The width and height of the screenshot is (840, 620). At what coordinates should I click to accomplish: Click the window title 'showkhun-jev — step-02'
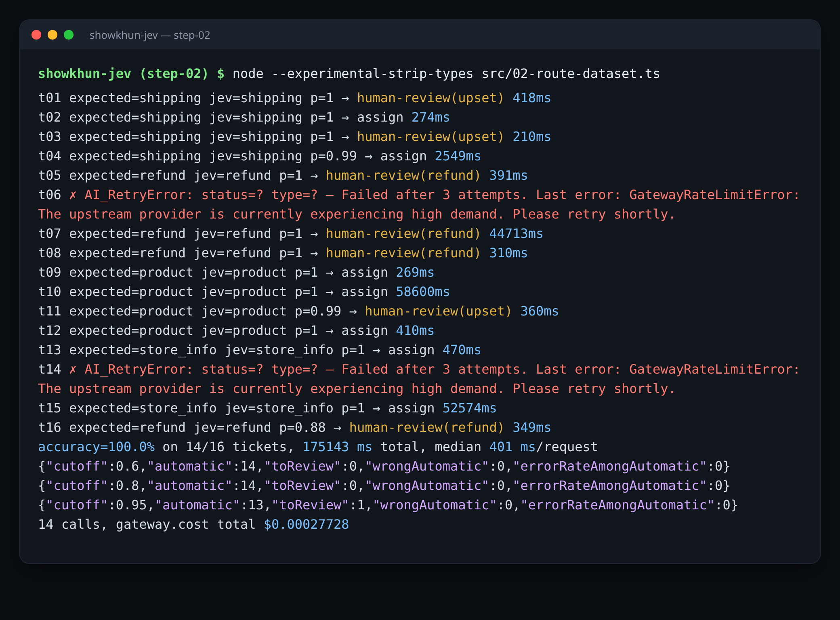pos(150,35)
